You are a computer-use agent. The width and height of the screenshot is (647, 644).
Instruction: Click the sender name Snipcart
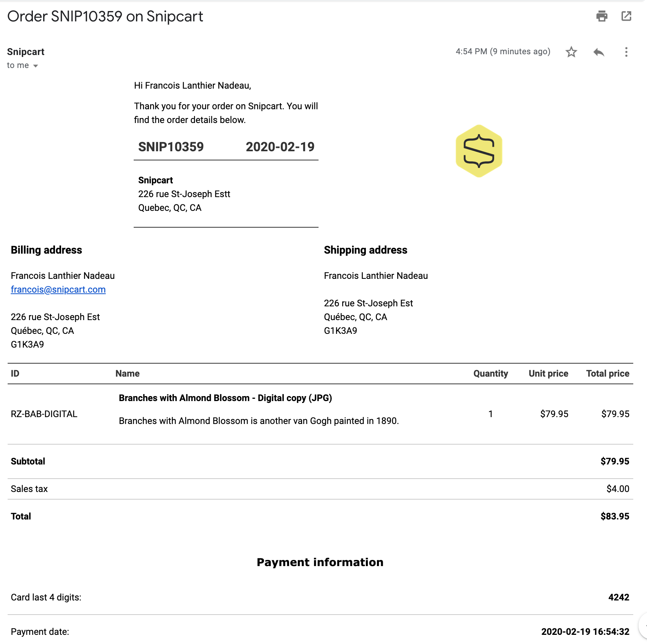[x=26, y=52]
